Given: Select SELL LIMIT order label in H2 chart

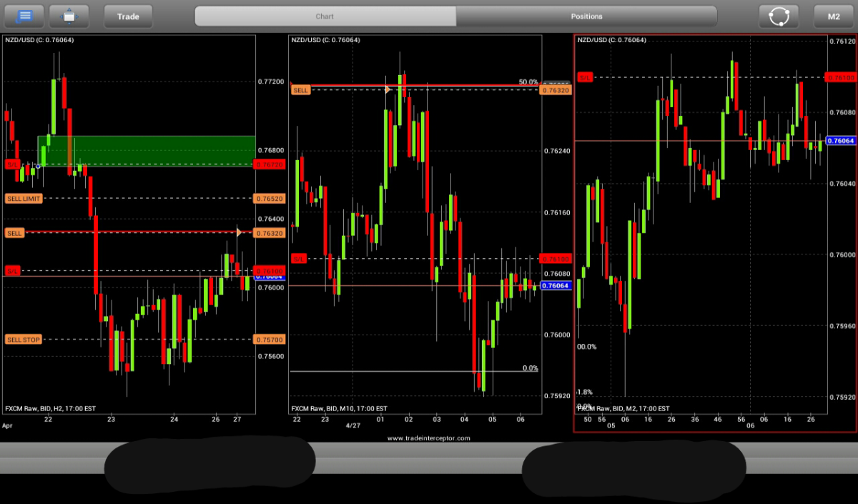Looking at the screenshot, I should pyautogui.click(x=24, y=198).
